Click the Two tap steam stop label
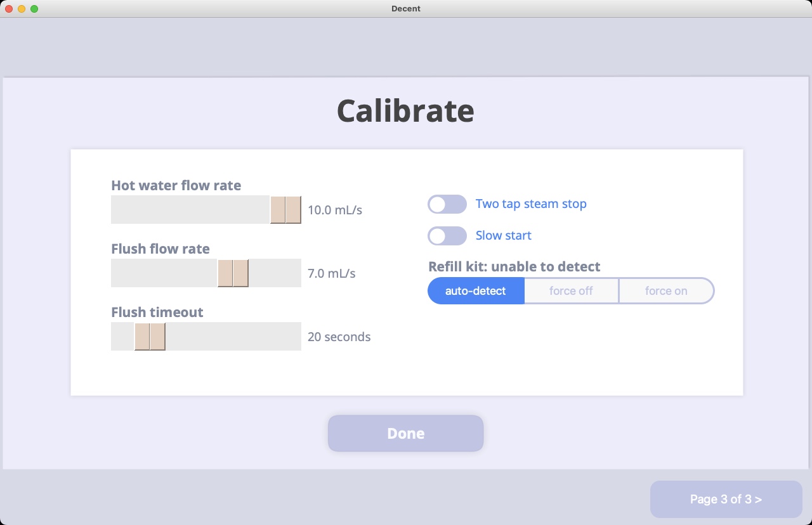The image size is (812, 525). [x=531, y=204]
